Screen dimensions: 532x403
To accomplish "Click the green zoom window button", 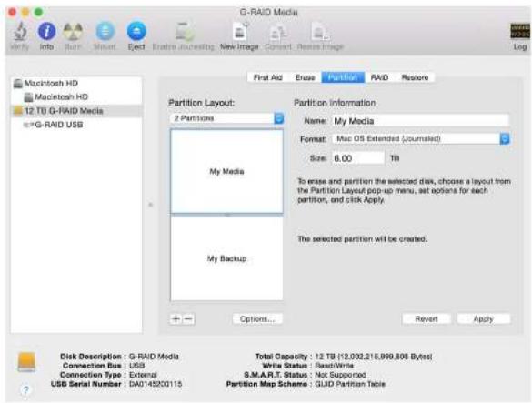I will pos(39,12).
